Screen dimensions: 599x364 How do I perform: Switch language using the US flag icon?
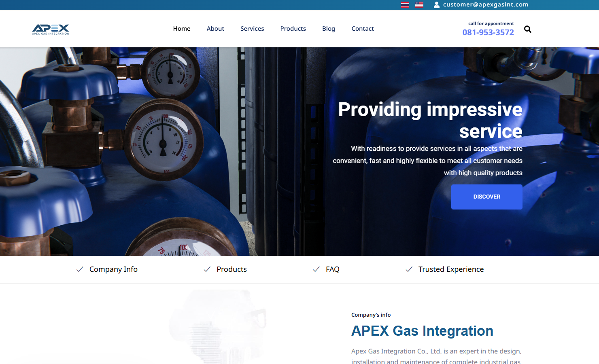point(419,4)
